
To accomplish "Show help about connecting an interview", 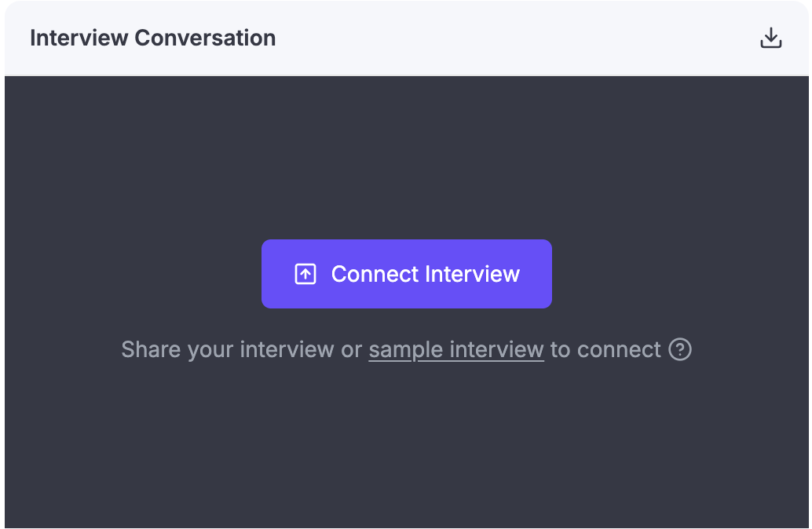I will 680,349.
